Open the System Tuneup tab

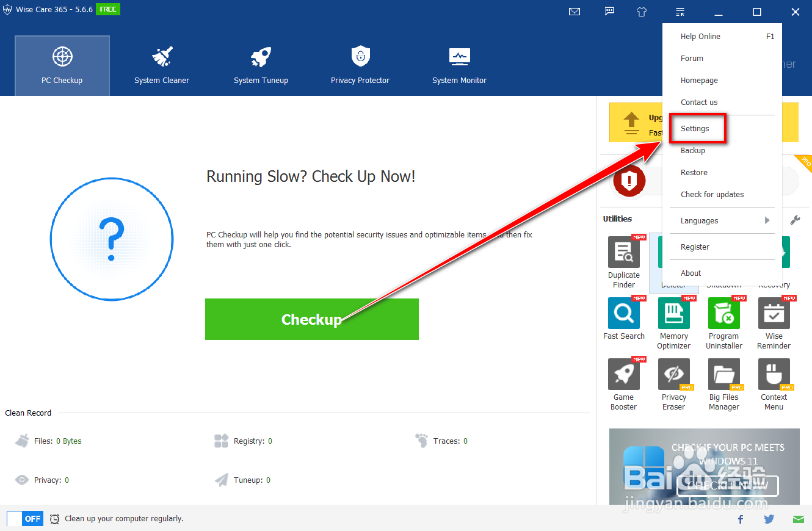click(x=261, y=65)
